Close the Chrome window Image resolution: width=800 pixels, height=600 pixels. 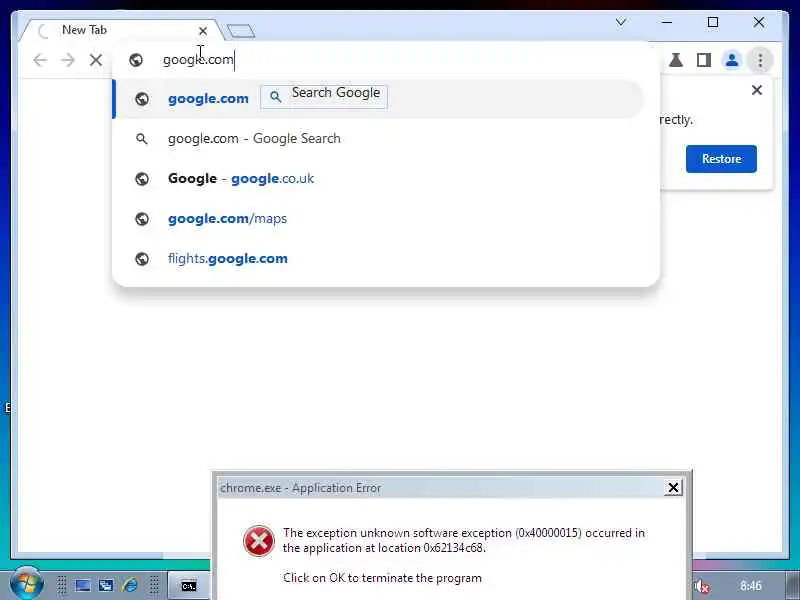click(759, 22)
